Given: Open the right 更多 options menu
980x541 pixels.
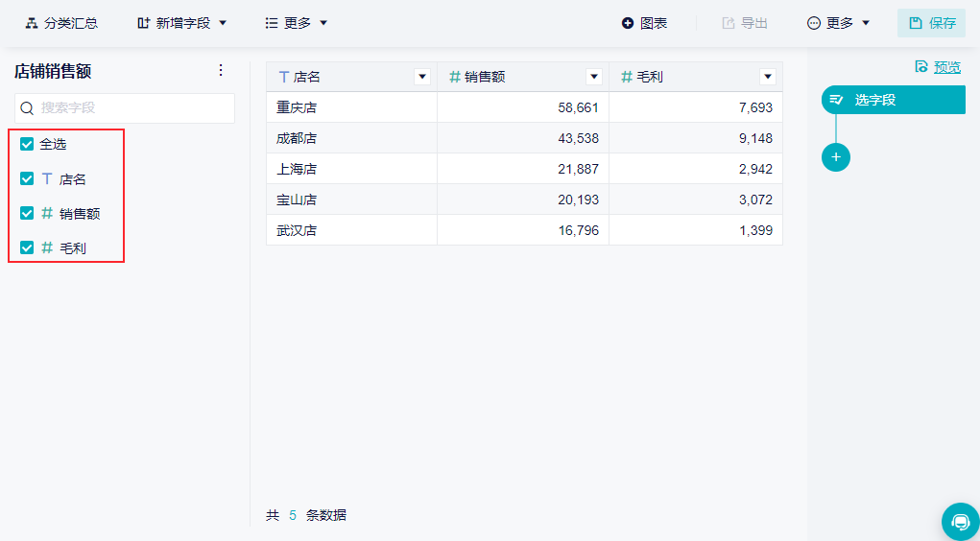Looking at the screenshot, I should point(839,23).
